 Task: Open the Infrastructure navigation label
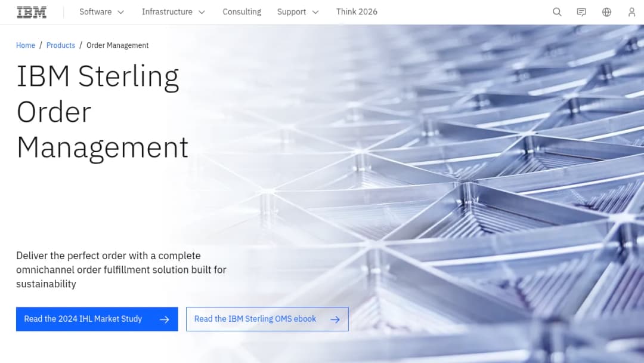pyautogui.click(x=167, y=12)
